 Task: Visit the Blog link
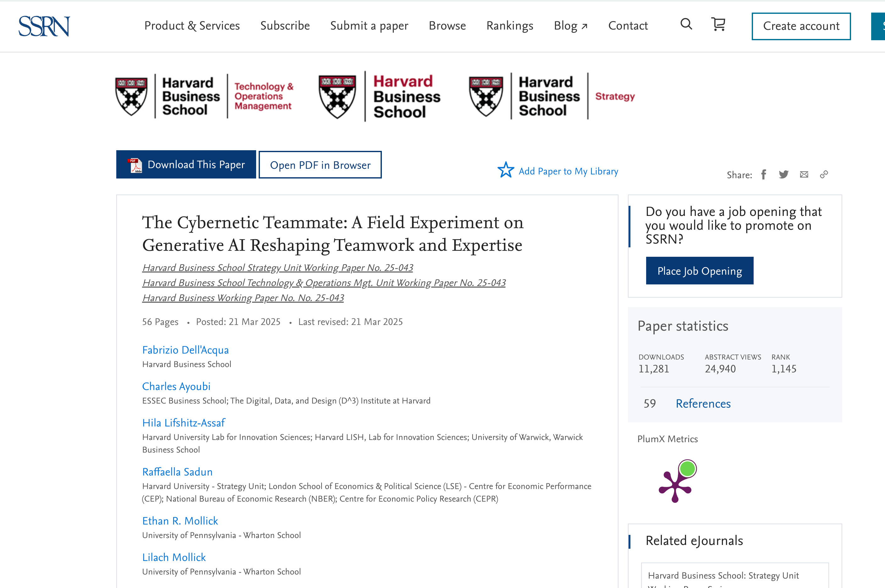pos(570,25)
